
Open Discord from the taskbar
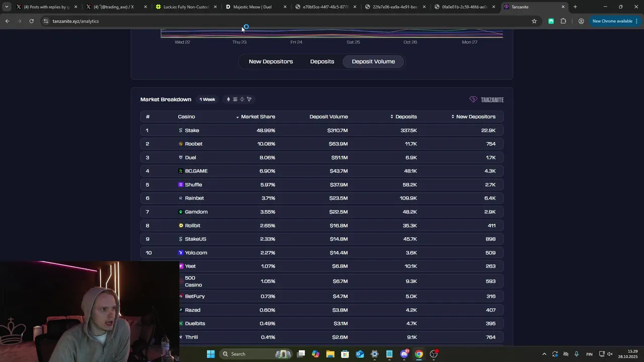pyautogui.click(x=404, y=354)
